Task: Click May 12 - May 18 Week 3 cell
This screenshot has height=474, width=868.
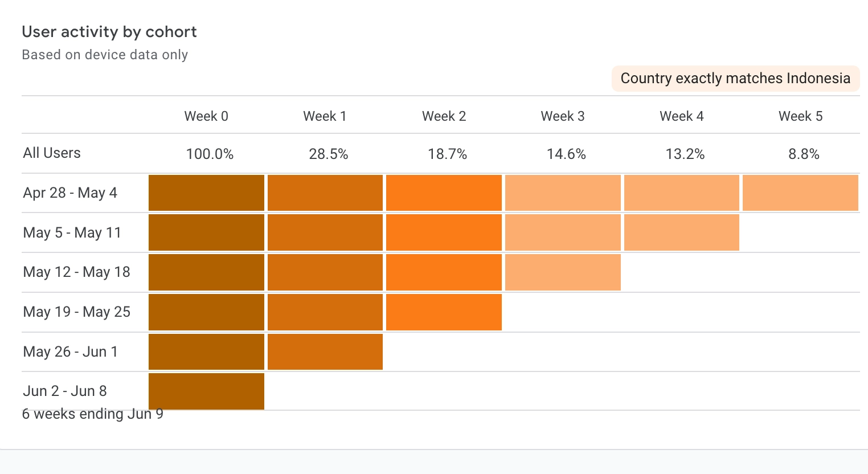Action: coord(563,272)
